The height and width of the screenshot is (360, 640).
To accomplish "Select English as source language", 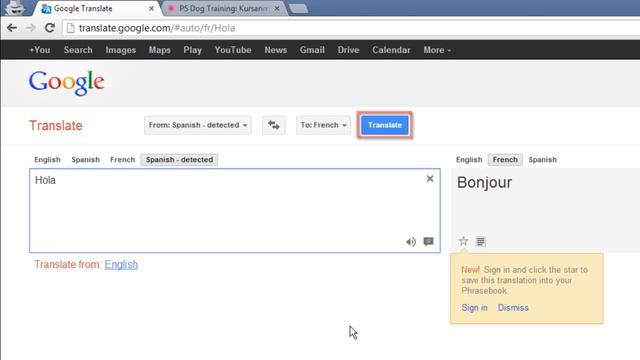I will 47,160.
